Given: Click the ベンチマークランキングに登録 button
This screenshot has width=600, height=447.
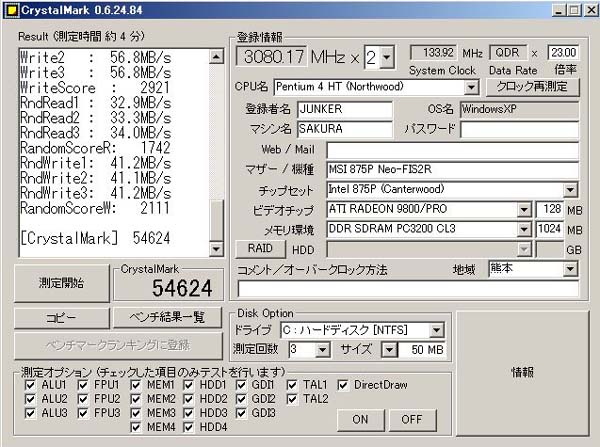Looking at the screenshot, I should tap(118, 345).
